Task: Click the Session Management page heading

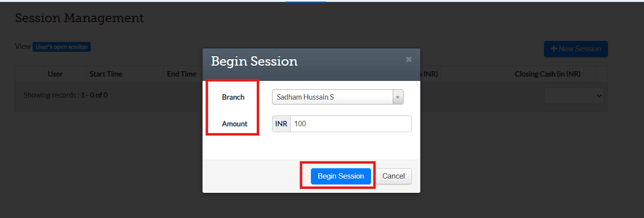Action: (x=79, y=18)
